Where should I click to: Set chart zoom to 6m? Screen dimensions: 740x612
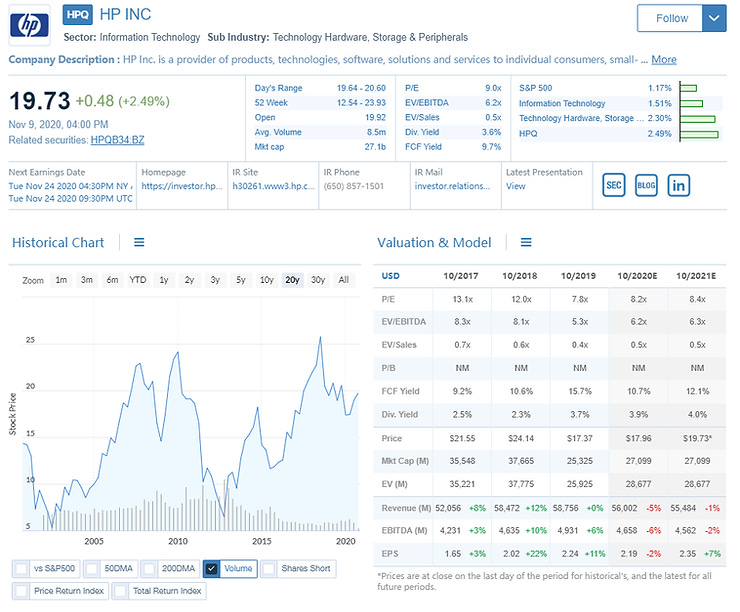[x=112, y=280]
